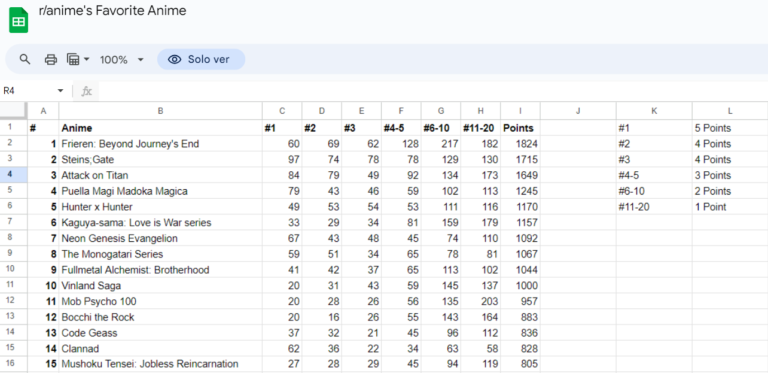
Task: Expand the filter views dropdown arrow
Action: [87, 60]
